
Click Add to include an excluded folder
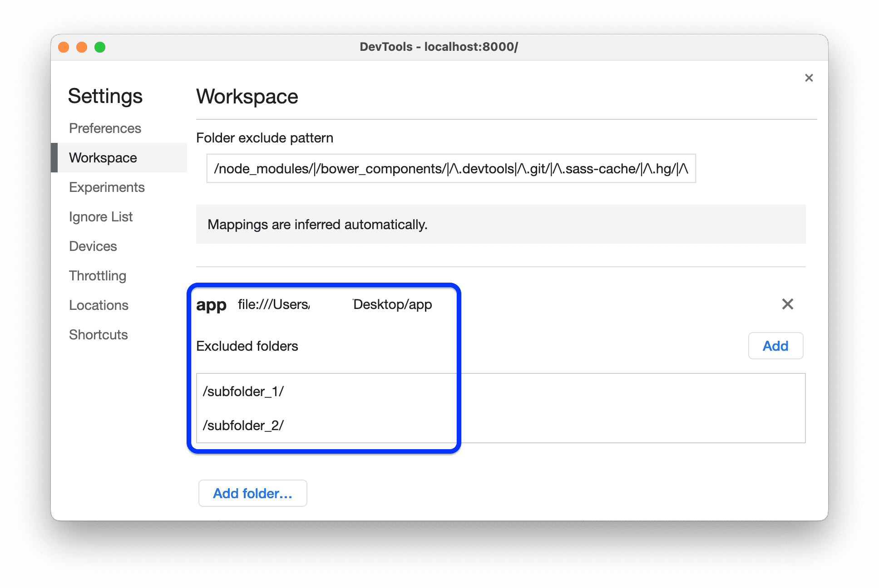[776, 346]
